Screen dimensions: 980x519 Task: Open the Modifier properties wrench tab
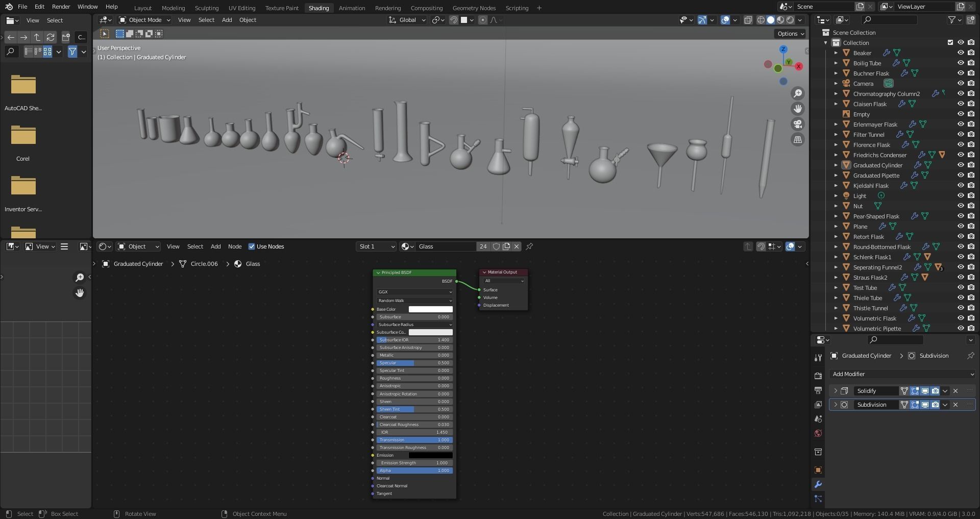818,484
